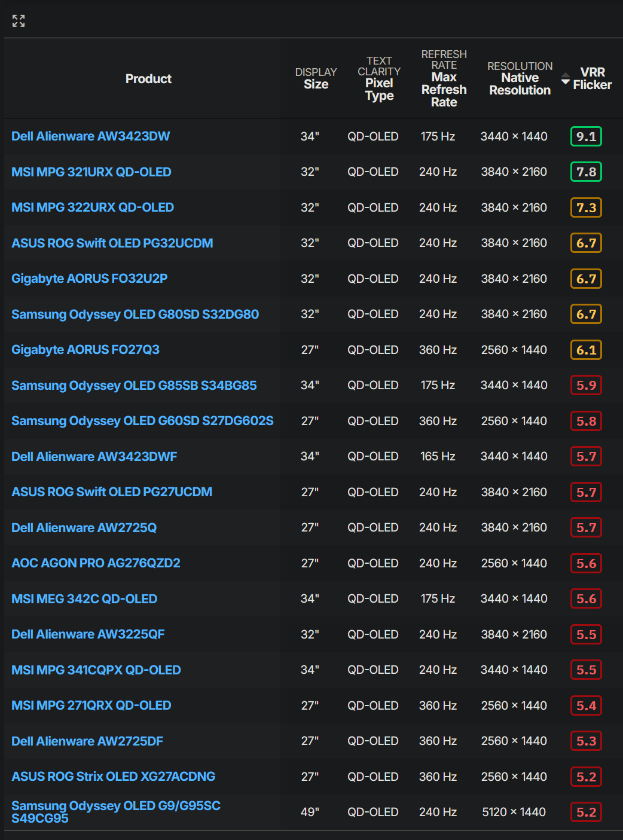The width and height of the screenshot is (623, 840).
Task: Click the 5120 × 1440 resolution cell
Action: [x=514, y=812]
